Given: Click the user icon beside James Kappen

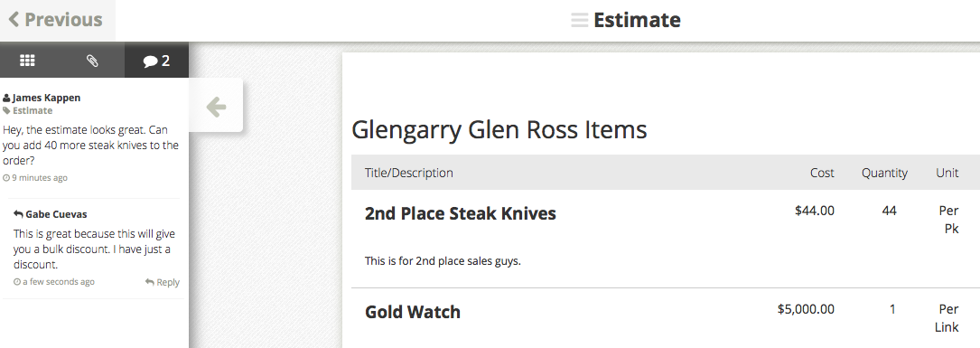Looking at the screenshot, I should pyautogui.click(x=6, y=98).
